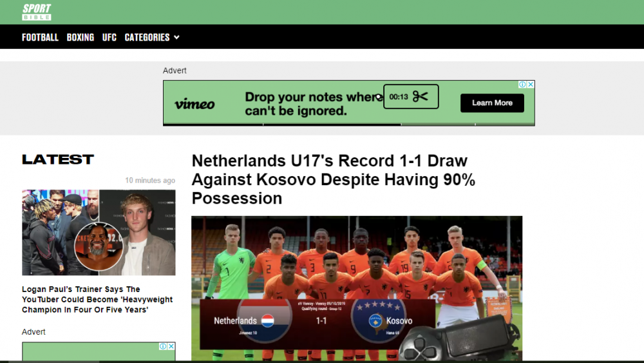The height and width of the screenshot is (363, 644).
Task: Go to the Boxing section
Action: point(80,37)
